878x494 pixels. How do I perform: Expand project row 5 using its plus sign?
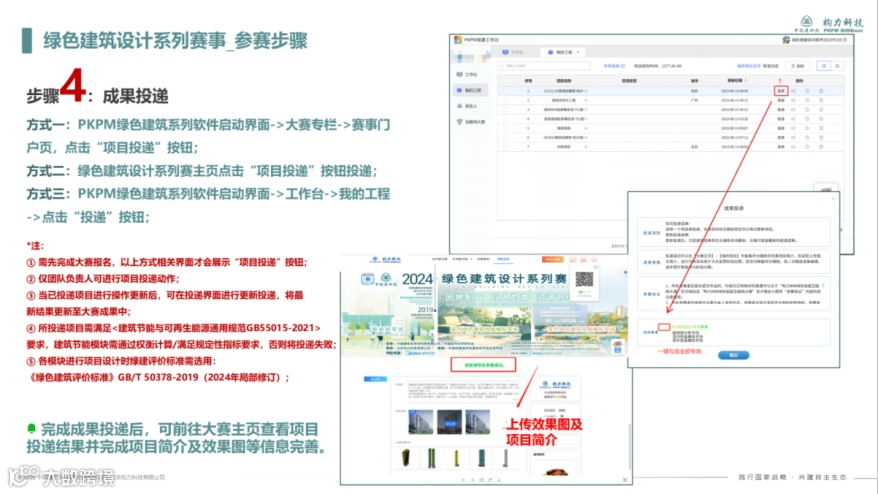586,128
